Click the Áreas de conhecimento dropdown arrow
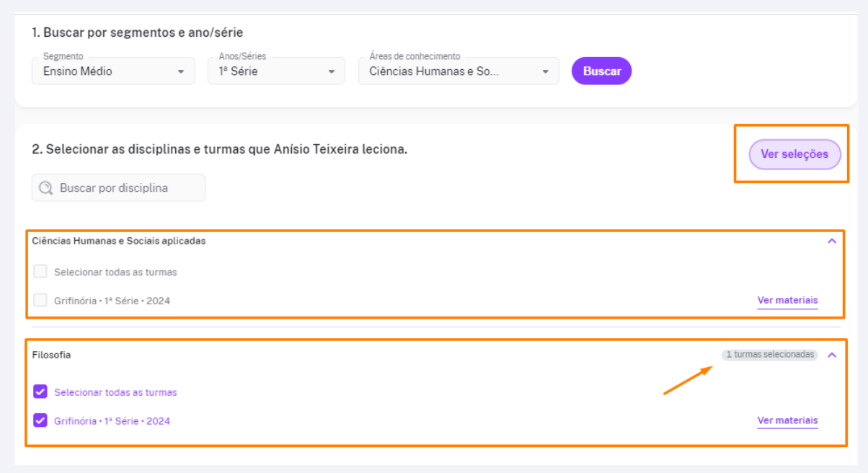 546,71
